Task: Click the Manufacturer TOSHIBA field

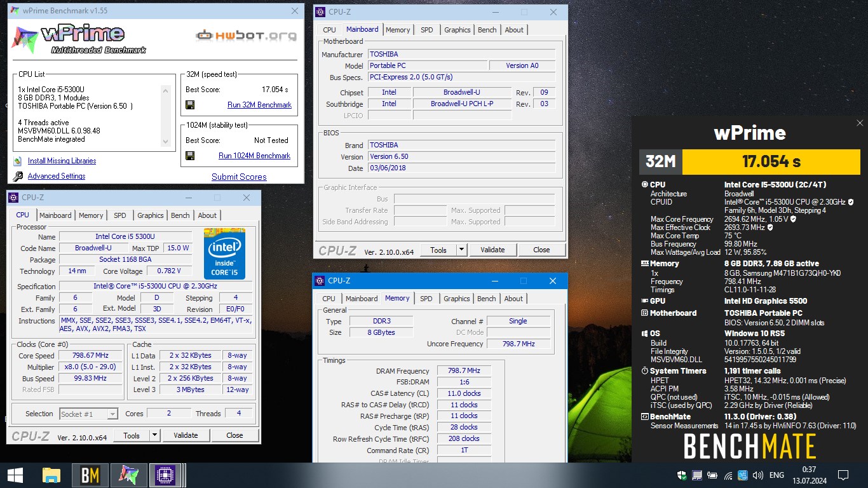Action: coord(461,54)
